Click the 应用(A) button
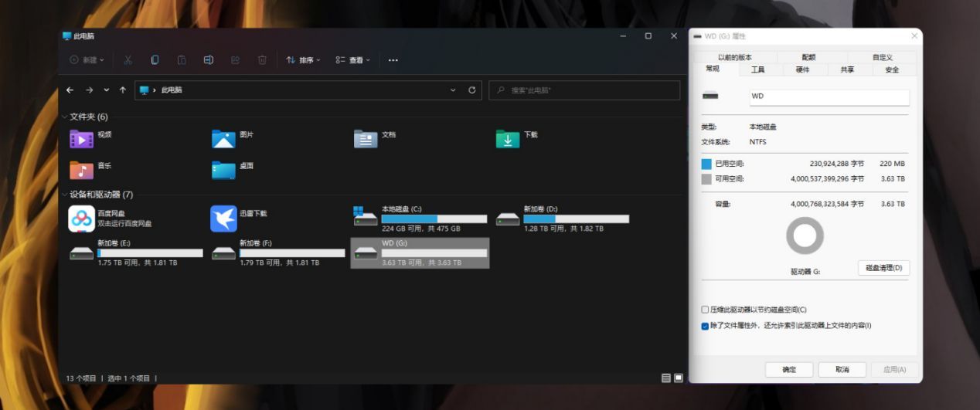Image resolution: width=980 pixels, height=410 pixels. (x=895, y=370)
